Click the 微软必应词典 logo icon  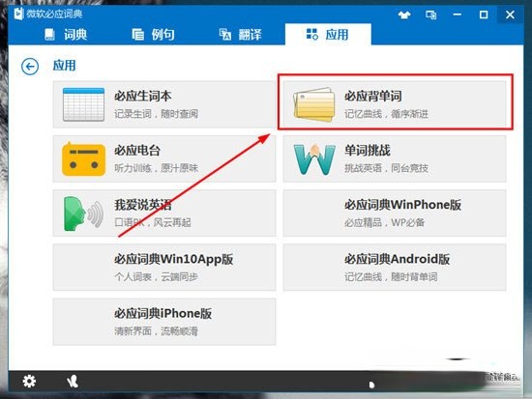click(18, 14)
